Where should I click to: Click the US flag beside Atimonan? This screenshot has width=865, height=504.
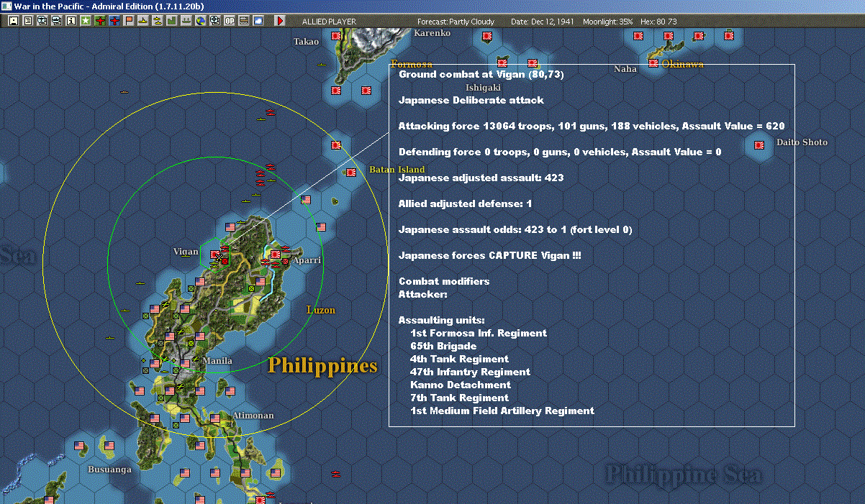click(x=215, y=418)
